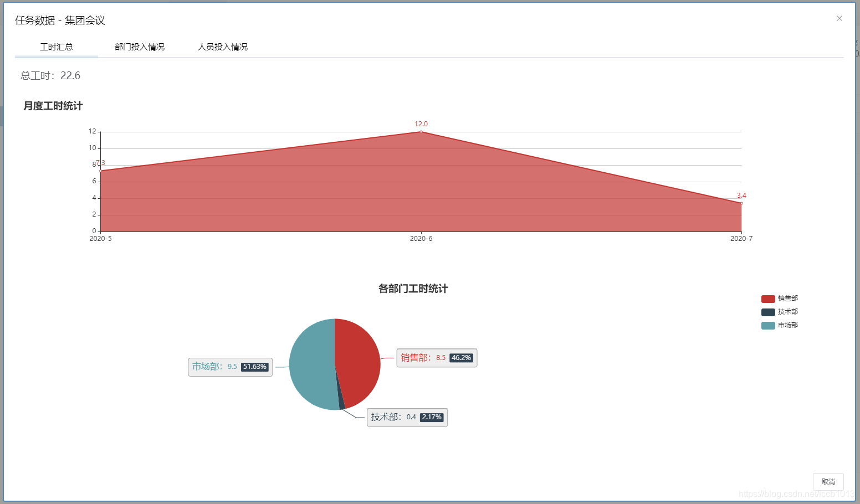Click the 技术部: 0.4 pie label box
The image size is (860, 504).
point(407,418)
